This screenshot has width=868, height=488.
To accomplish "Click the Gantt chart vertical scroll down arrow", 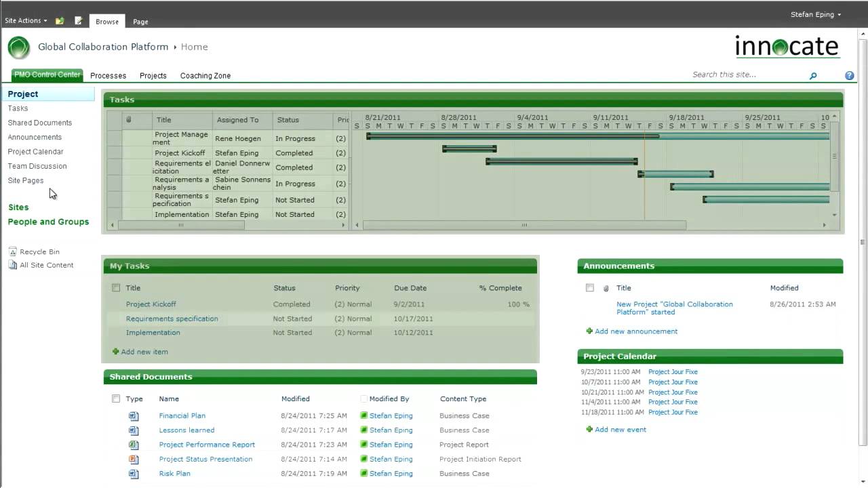I will tap(835, 215).
